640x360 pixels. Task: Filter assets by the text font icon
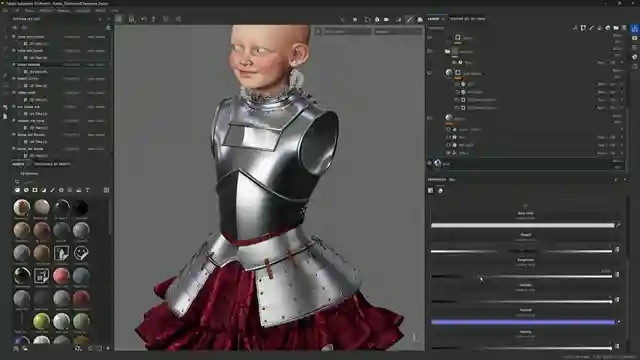tap(87, 190)
